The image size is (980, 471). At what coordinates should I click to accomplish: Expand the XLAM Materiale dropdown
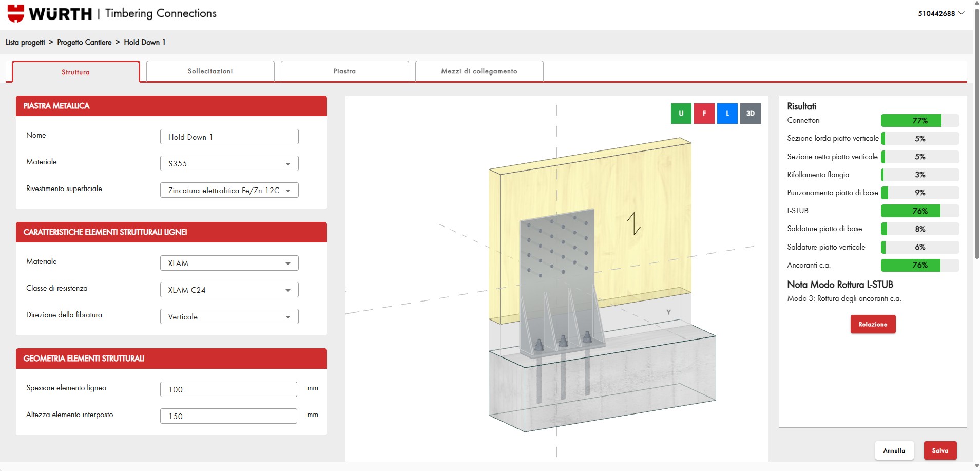point(229,263)
